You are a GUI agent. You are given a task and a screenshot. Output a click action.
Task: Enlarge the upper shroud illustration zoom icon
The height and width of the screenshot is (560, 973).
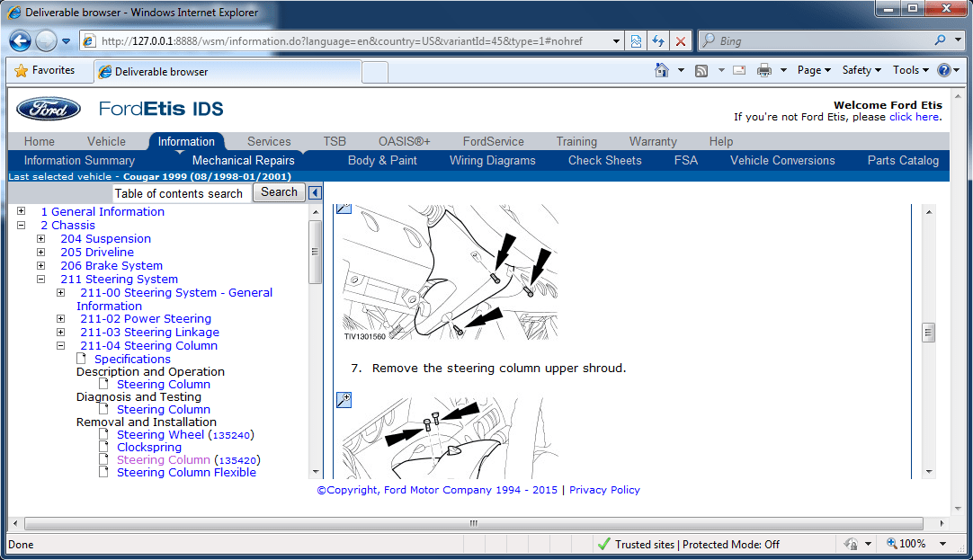coord(344,400)
